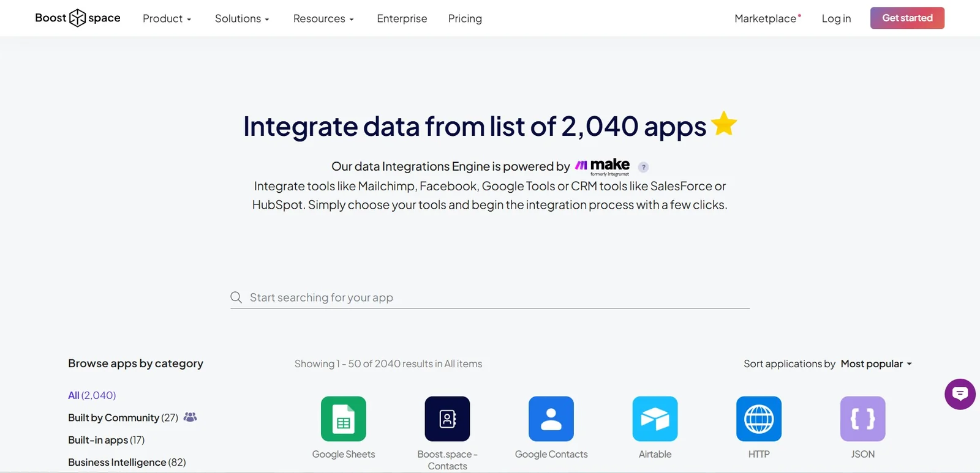Focus the app search field

490,297
